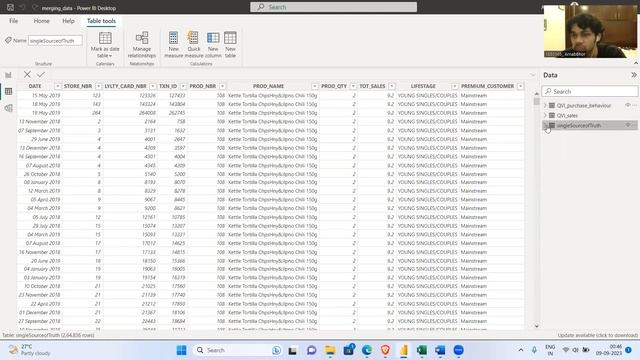Screen dimensions: 640x360
Task: Open the Windows Start menu
Action: (181, 350)
